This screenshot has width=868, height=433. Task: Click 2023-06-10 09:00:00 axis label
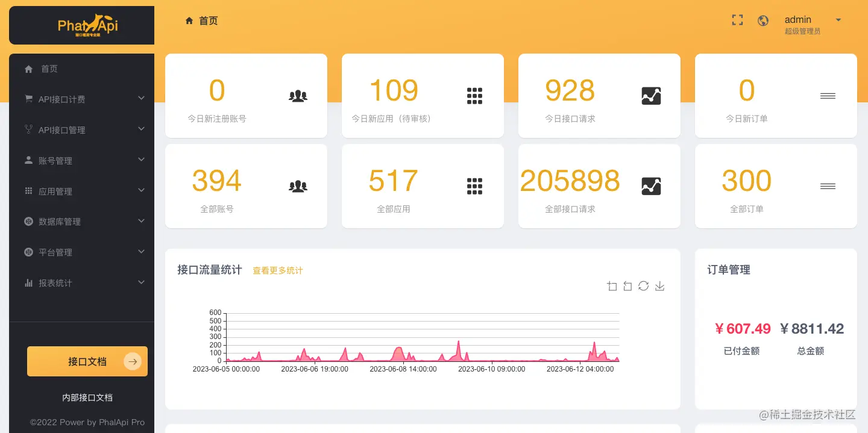coord(492,369)
